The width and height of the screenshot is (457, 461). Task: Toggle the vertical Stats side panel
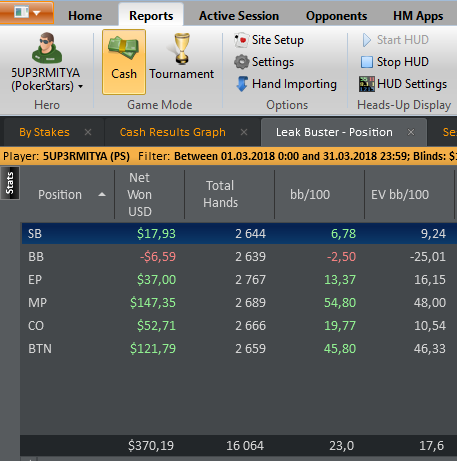pyautogui.click(x=10, y=183)
